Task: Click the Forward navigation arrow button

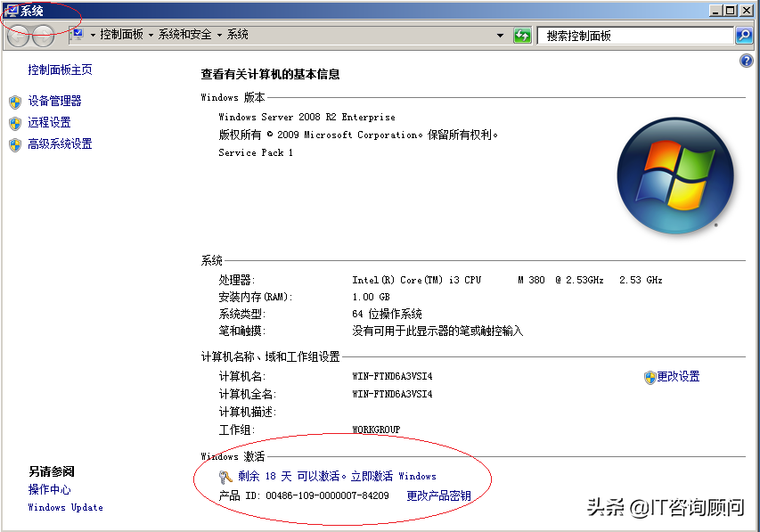Action: tap(43, 36)
